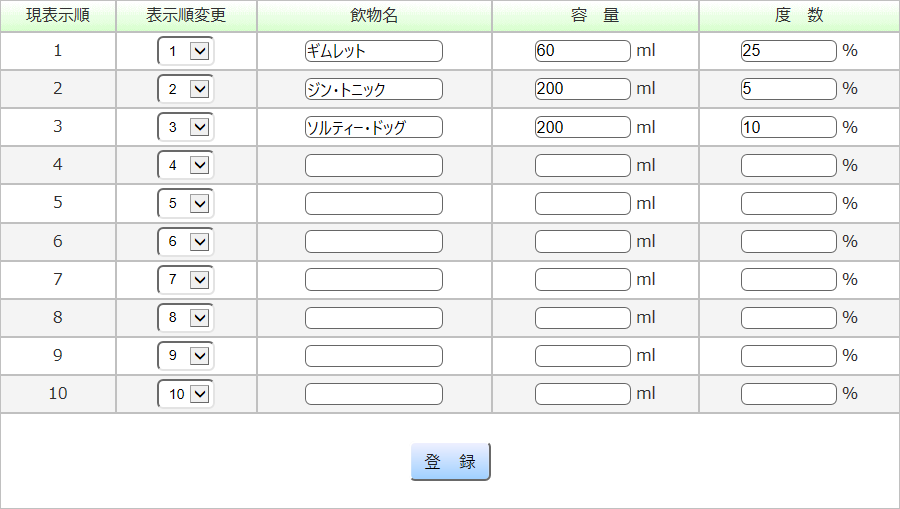Click the empty percentage field in row 7
This screenshot has width=900, height=509.
[x=788, y=279]
